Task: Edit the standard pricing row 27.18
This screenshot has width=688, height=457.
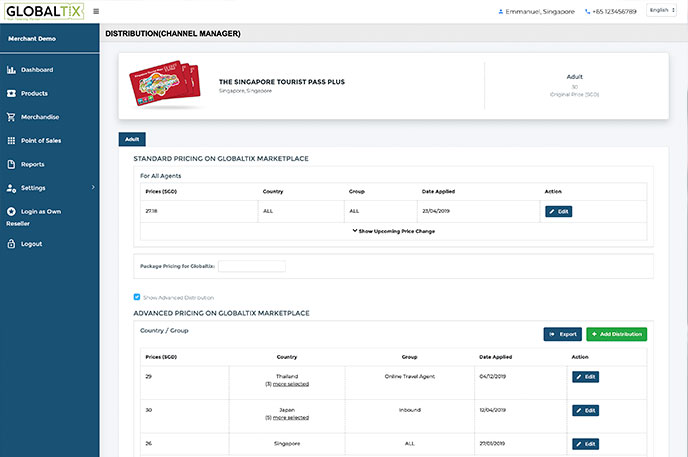Action: tap(559, 211)
